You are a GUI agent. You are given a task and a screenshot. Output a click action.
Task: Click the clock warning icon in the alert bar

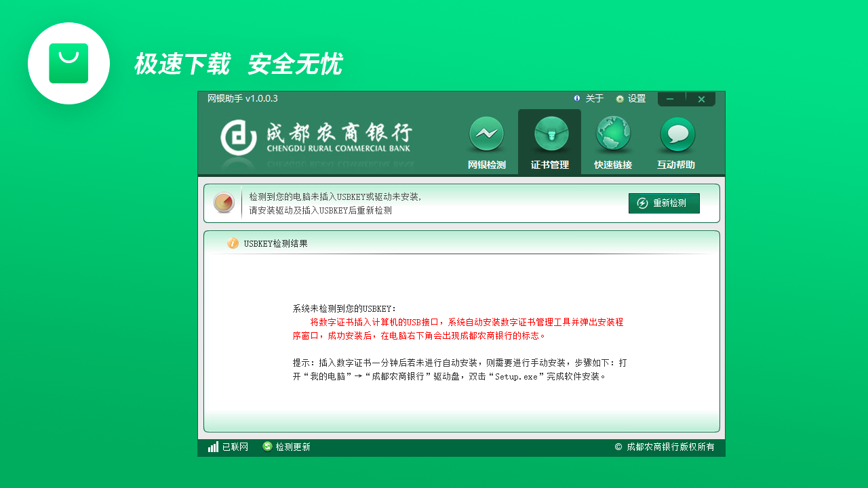pyautogui.click(x=224, y=202)
